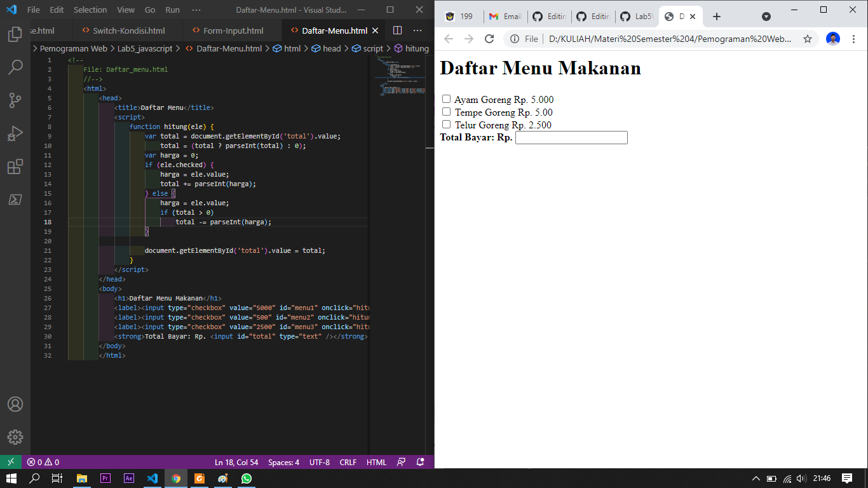Open the Extensions view
Image resolution: width=868 pixels, height=488 pixels.
click(15, 166)
